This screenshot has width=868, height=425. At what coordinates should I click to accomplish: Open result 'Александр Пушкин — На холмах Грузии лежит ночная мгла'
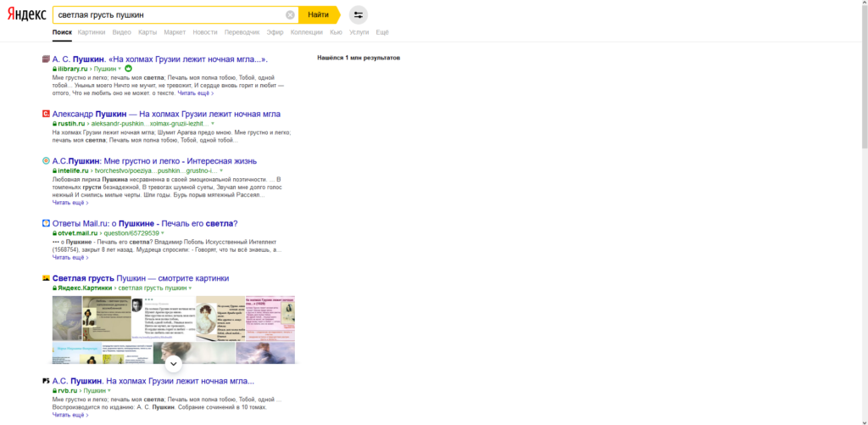[x=166, y=115]
